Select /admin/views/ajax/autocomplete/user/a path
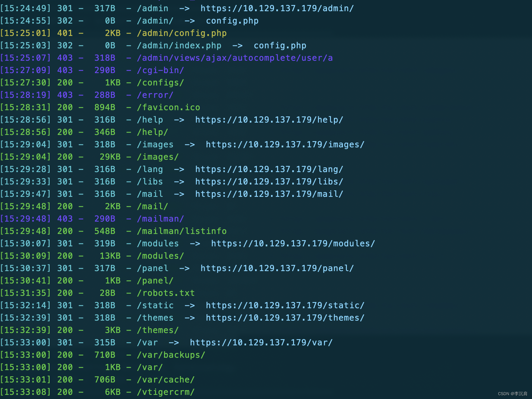The height and width of the screenshot is (399, 532). point(235,58)
